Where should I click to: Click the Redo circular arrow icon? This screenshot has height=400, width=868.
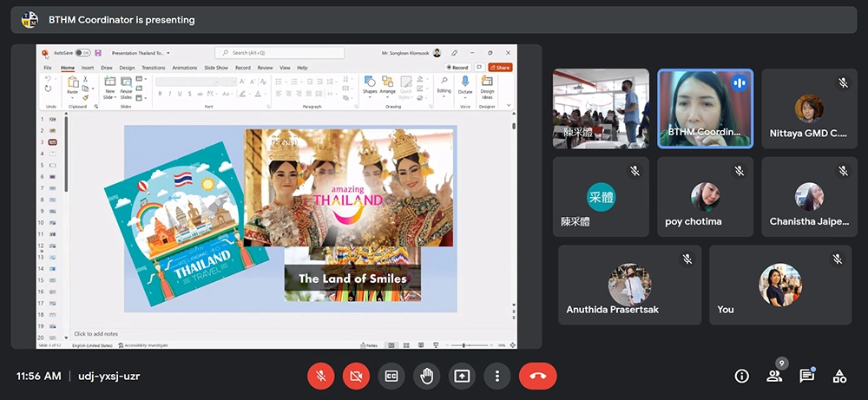[x=48, y=89]
